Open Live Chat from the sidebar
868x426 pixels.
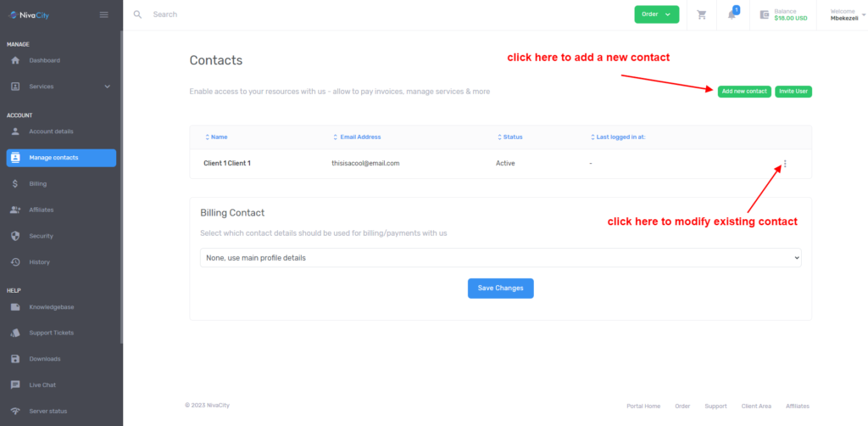[x=42, y=385]
